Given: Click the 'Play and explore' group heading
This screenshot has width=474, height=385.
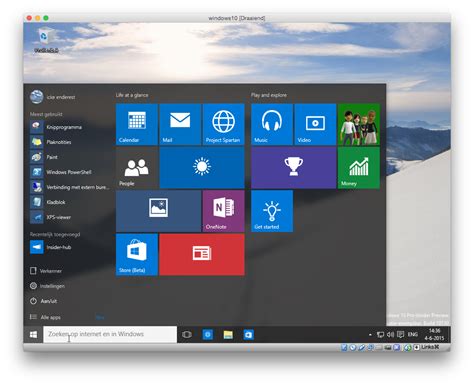Looking at the screenshot, I should click(269, 95).
